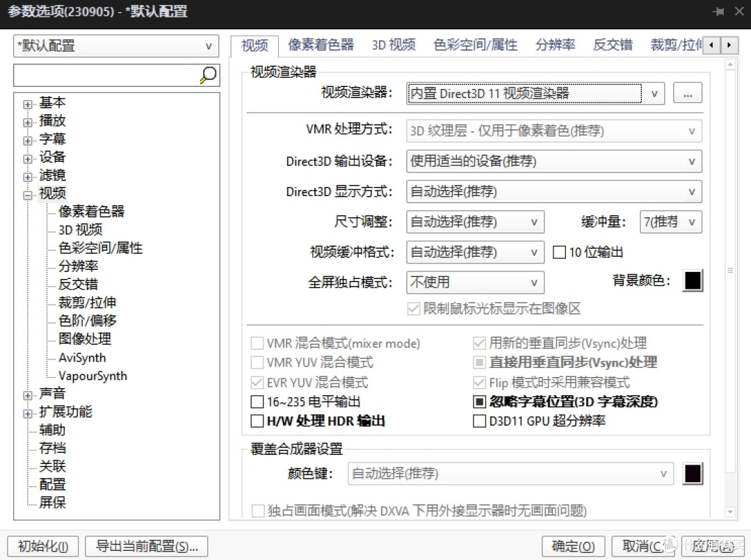Click the vertical scrollbar up arrow
The height and width of the screenshot is (560, 751).
pyautogui.click(x=730, y=64)
